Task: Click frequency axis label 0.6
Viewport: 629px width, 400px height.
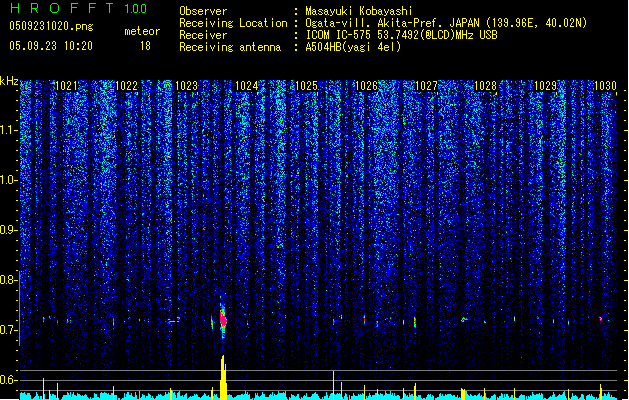Action: tap(8, 380)
